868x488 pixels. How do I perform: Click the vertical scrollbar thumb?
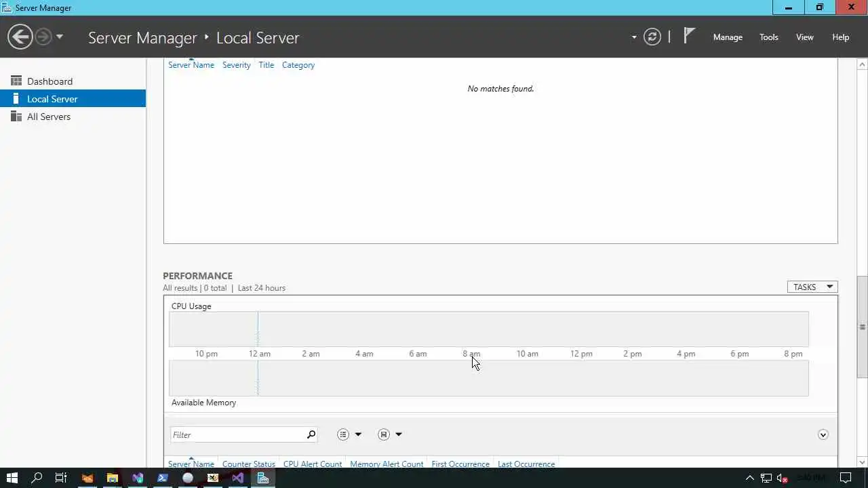pyautogui.click(x=862, y=327)
